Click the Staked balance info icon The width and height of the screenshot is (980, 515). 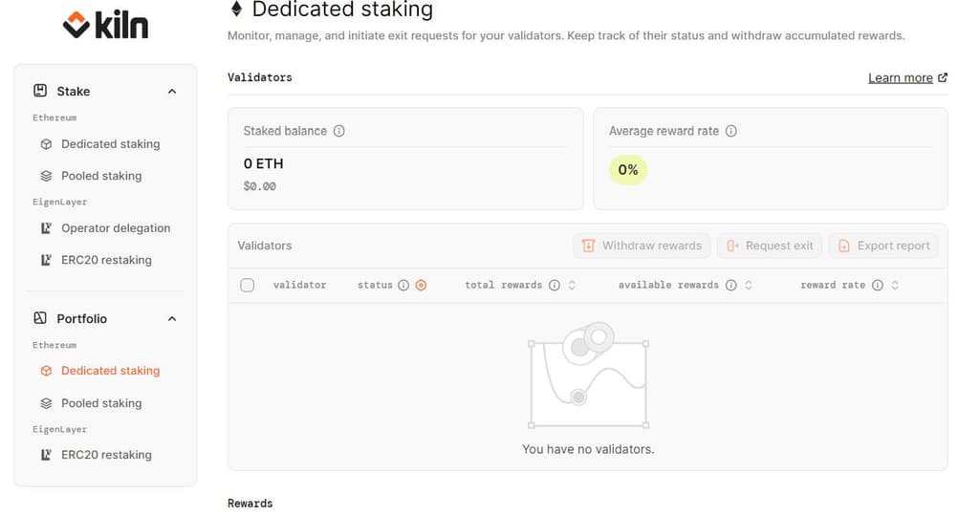pos(339,131)
